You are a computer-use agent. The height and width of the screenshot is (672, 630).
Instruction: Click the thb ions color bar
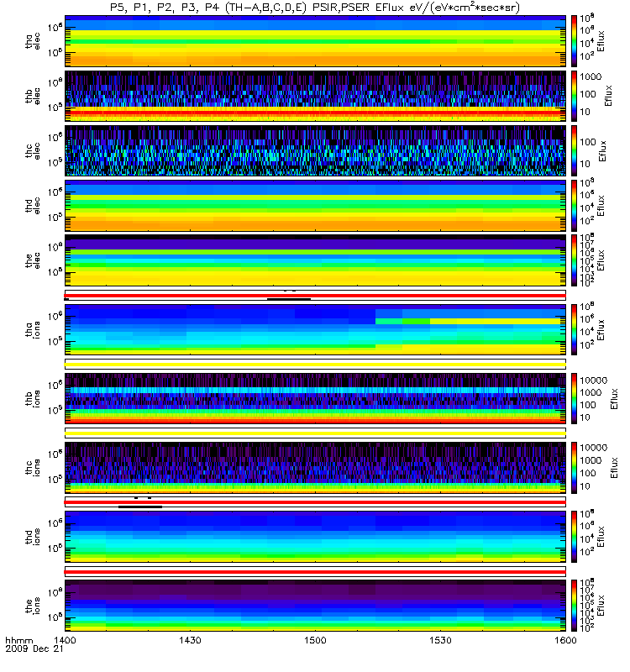[x=574, y=398]
